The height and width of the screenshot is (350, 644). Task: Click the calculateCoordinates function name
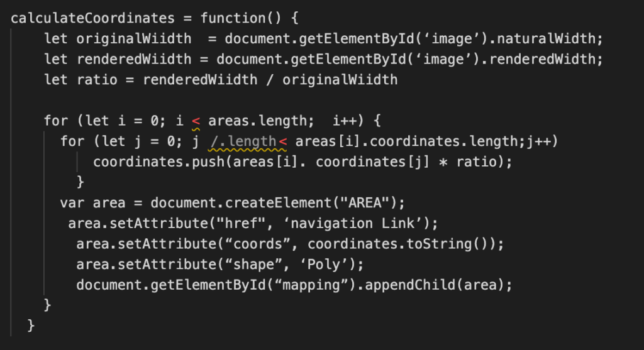pos(93,18)
